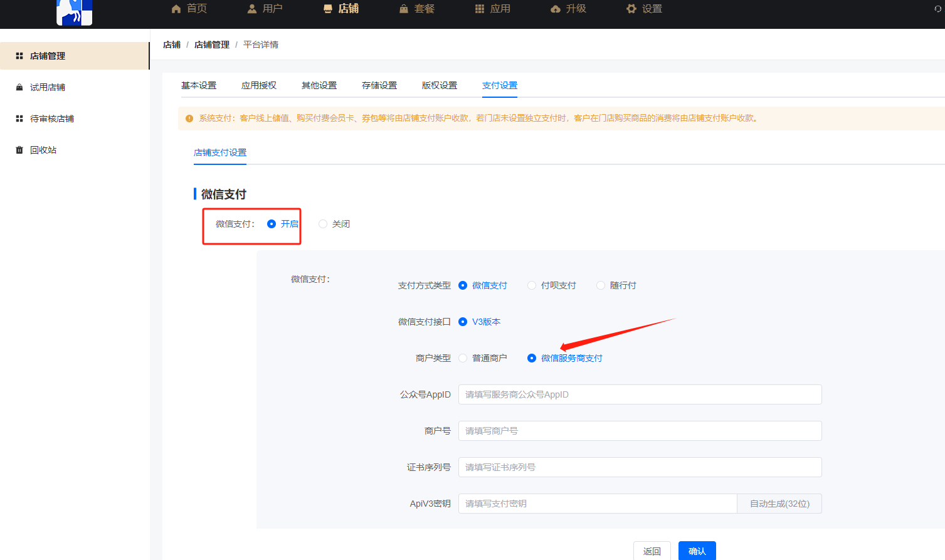Open 首页 in top navigation

(197, 9)
